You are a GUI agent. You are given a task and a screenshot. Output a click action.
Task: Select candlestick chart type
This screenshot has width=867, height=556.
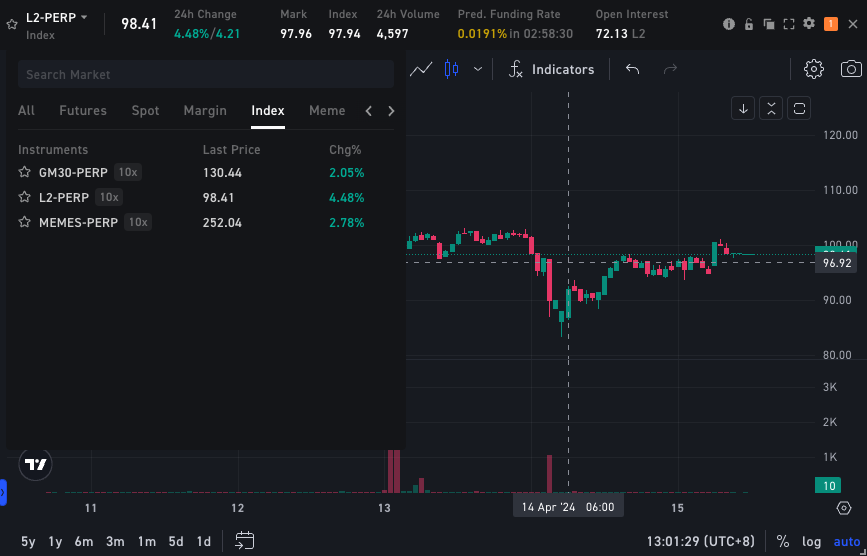pos(452,69)
